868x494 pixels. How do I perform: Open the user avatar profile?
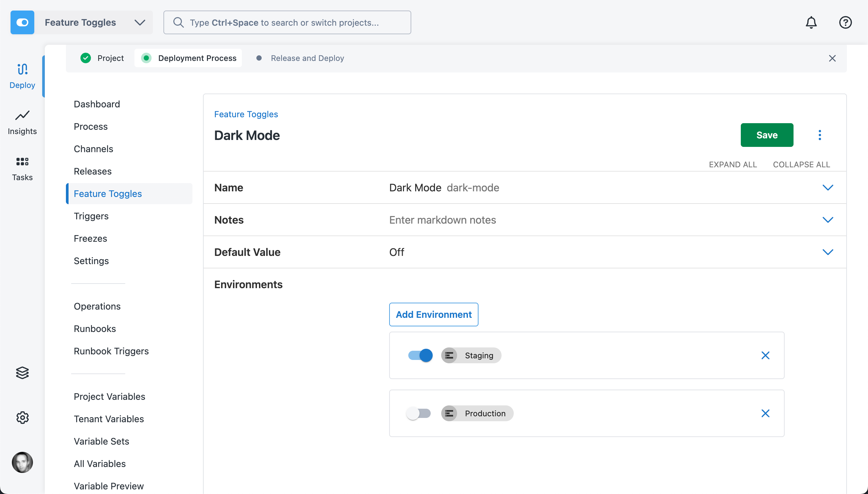point(22,462)
